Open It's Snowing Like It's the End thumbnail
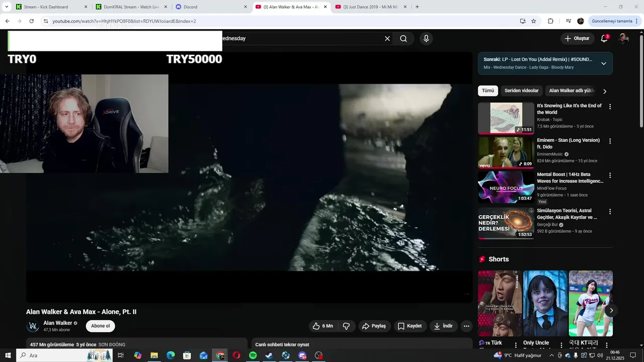 (x=506, y=118)
